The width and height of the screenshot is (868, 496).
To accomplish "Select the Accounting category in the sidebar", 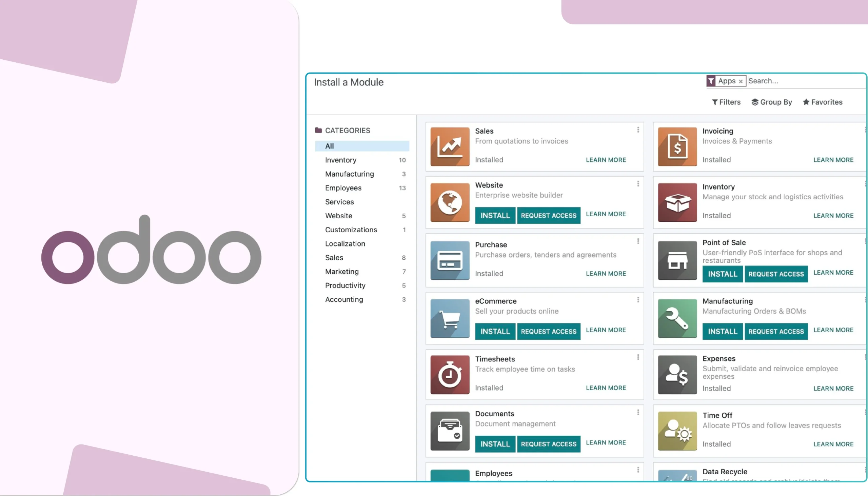I will [344, 299].
